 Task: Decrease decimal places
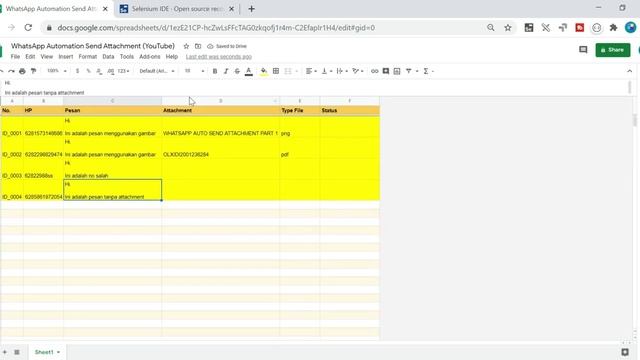click(99, 71)
